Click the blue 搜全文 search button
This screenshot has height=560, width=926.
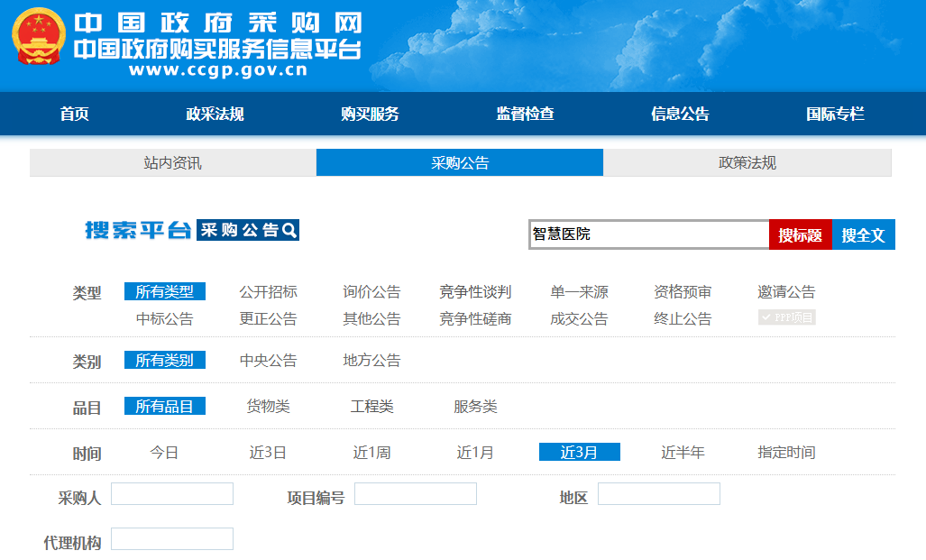[862, 234]
